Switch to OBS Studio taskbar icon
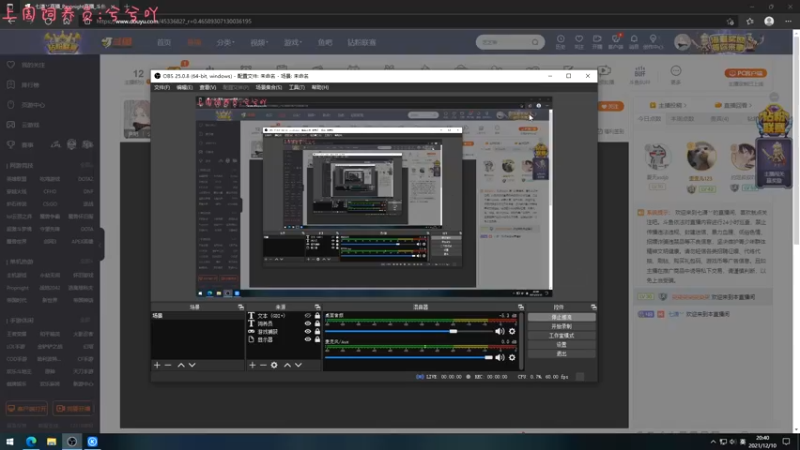 click(x=72, y=442)
